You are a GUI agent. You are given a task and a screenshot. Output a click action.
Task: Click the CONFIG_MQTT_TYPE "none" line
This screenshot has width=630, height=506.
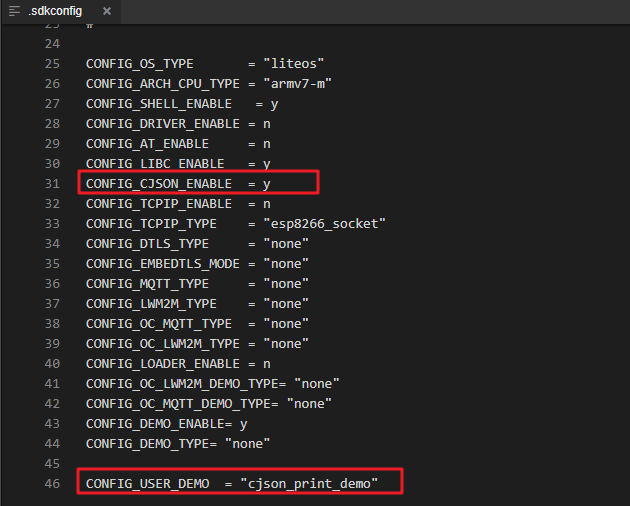[x=197, y=284]
